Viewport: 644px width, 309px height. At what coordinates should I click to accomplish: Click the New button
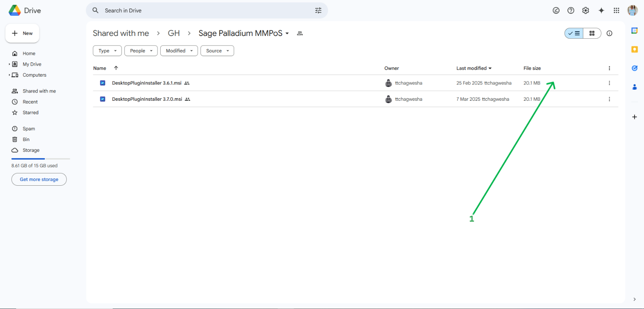(x=22, y=33)
